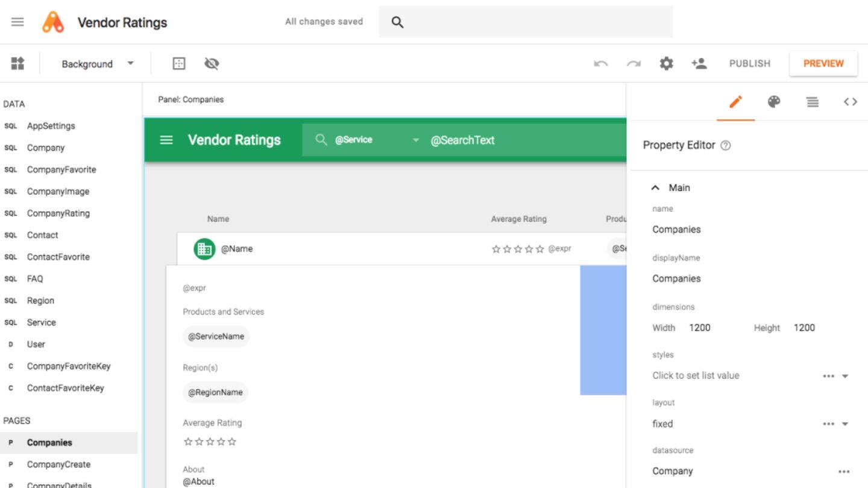Click the canvas search magnifier icon
The height and width of the screenshot is (488, 868).
point(321,140)
